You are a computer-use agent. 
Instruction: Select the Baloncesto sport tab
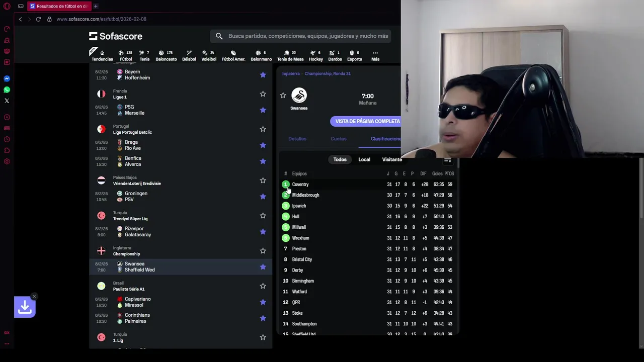(166, 56)
